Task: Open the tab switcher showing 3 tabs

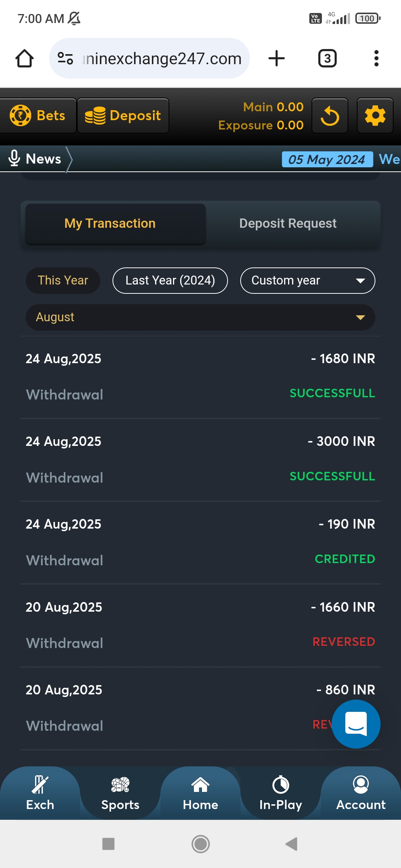Action: point(327,59)
